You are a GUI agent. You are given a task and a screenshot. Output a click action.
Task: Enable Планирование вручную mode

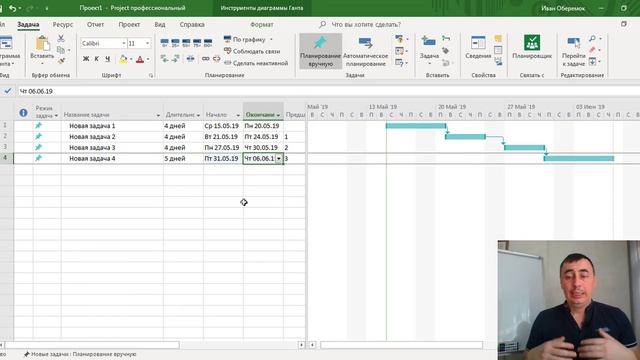(x=320, y=51)
